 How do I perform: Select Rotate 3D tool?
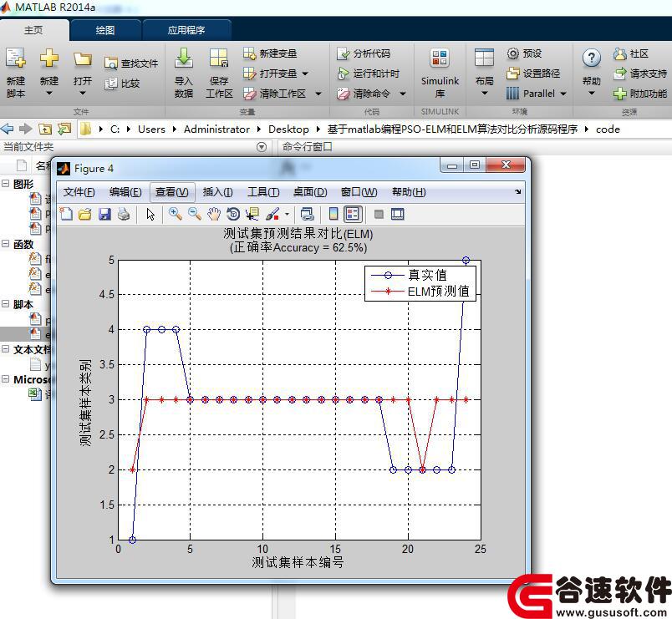(233, 214)
